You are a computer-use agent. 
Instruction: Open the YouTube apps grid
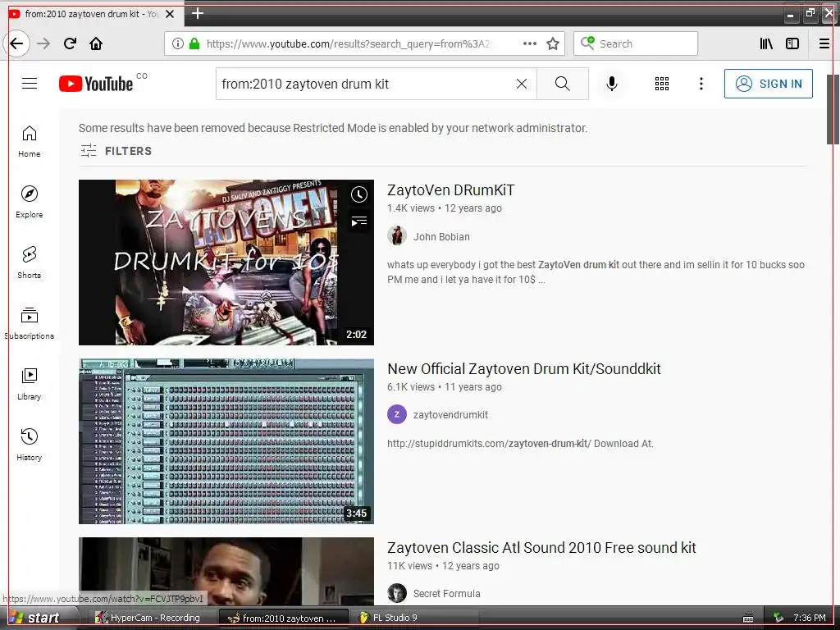coord(662,84)
